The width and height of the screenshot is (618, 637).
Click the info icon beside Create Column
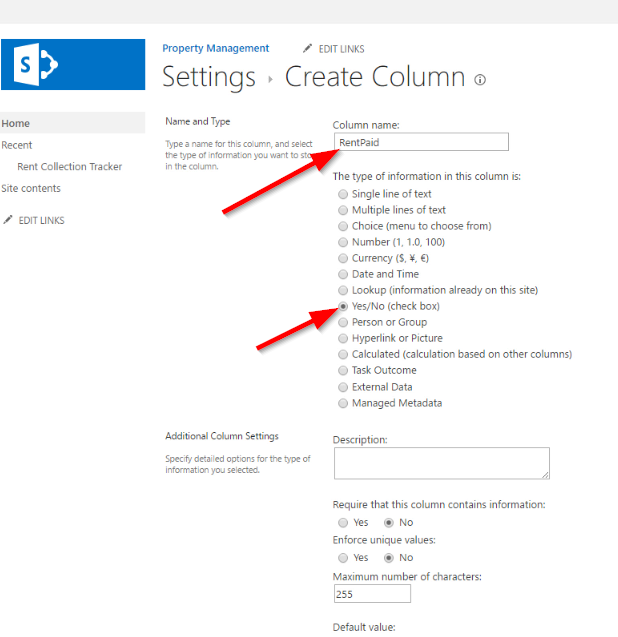480,80
